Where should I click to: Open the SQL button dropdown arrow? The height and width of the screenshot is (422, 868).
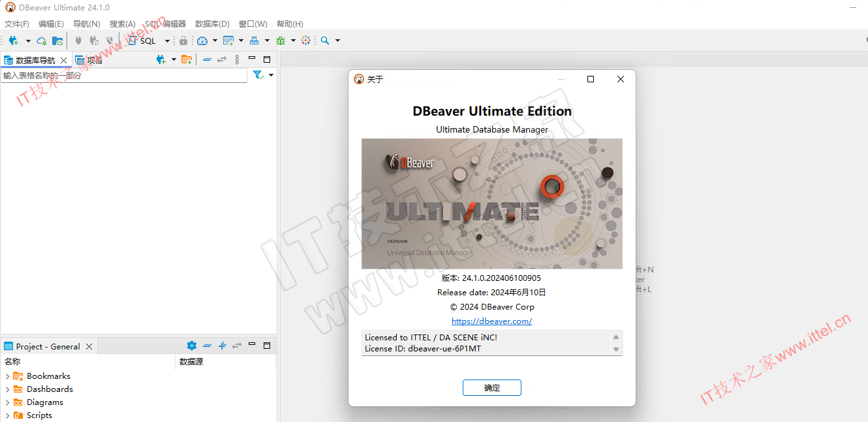pyautogui.click(x=167, y=41)
